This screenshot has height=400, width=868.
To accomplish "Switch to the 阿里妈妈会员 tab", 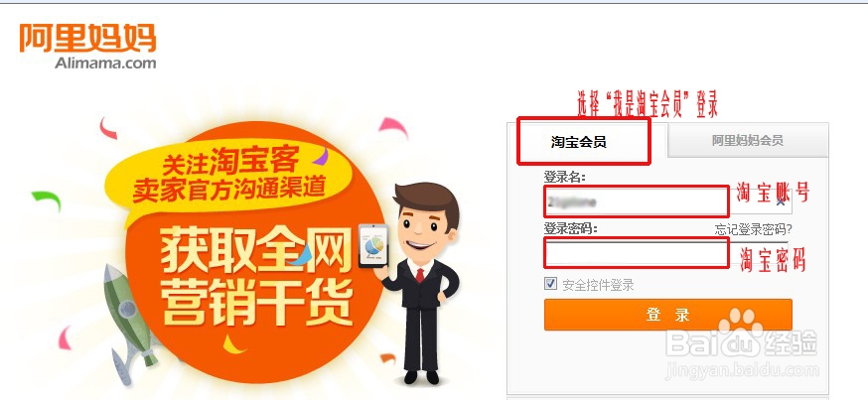I will point(748,141).
